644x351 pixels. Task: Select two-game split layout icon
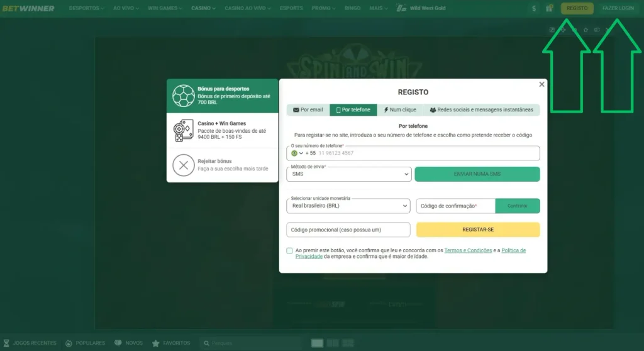332,343
